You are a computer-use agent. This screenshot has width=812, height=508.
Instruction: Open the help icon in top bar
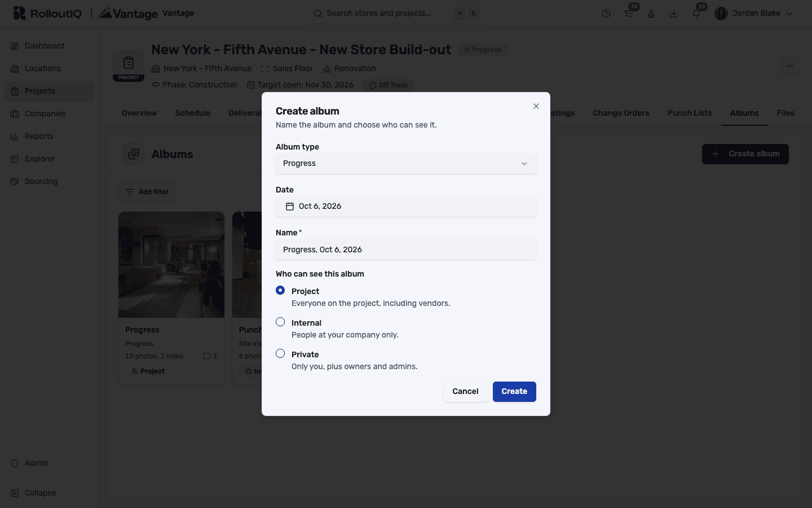(606, 14)
